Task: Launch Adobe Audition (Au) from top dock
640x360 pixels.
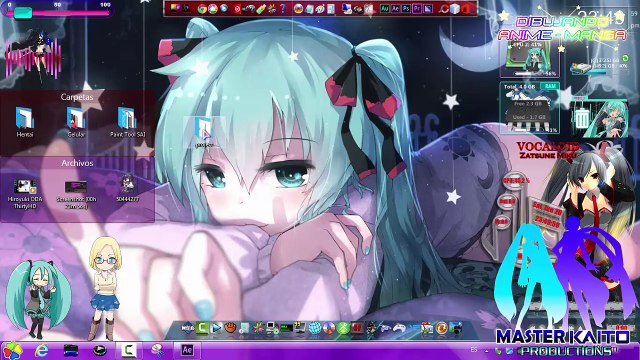Action: click(384, 8)
